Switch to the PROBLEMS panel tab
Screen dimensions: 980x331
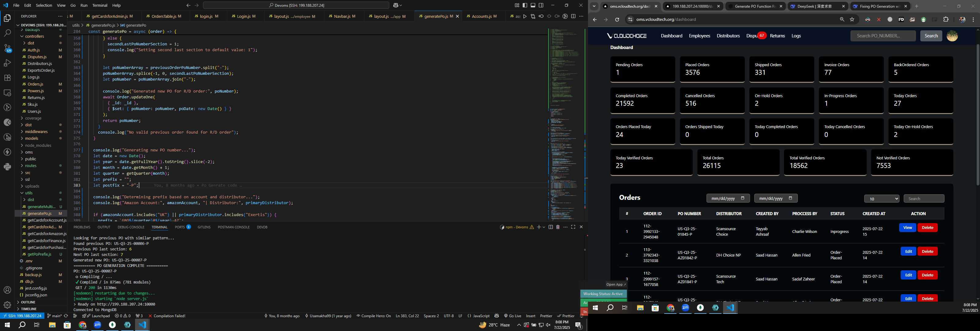[x=82, y=227]
